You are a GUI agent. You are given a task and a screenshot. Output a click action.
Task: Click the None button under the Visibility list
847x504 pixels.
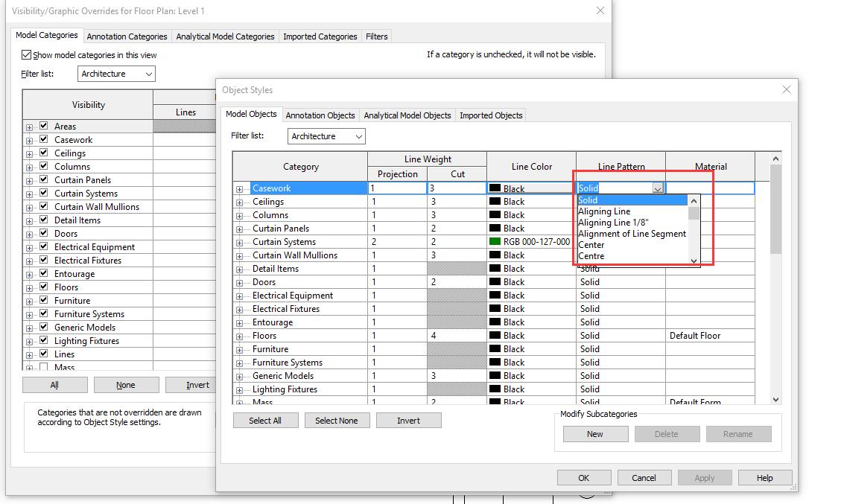pyautogui.click(x=126, y=385)
